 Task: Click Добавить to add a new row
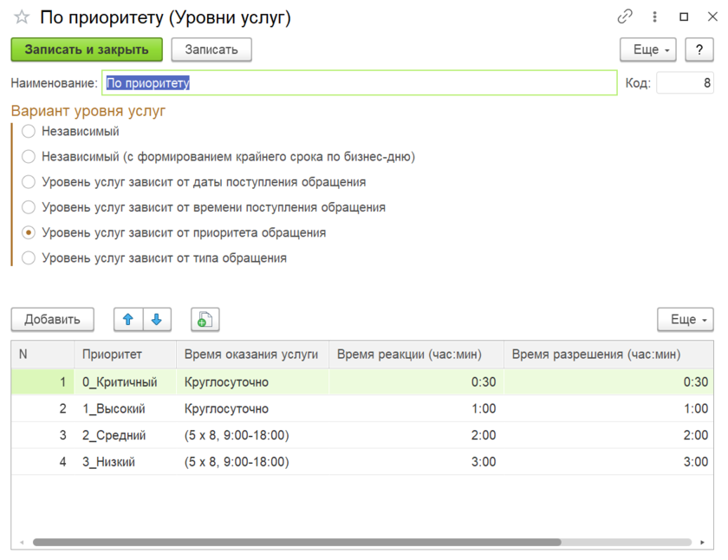[x=52, y=320]
